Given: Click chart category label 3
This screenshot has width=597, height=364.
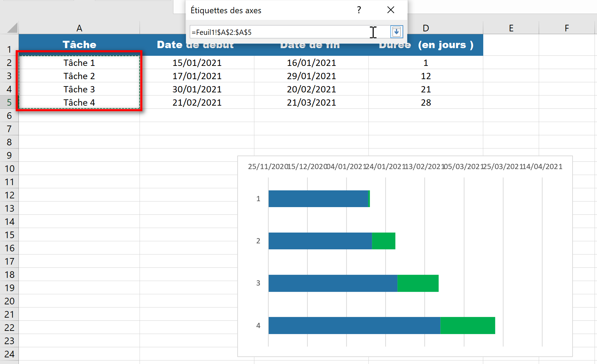Looking at the screenshot, I should coord(258,283).
